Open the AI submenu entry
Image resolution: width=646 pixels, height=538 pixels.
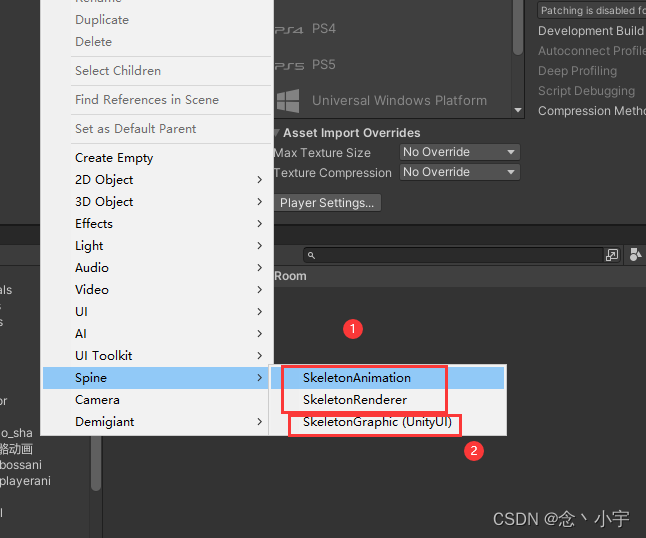tap(157, 334)
